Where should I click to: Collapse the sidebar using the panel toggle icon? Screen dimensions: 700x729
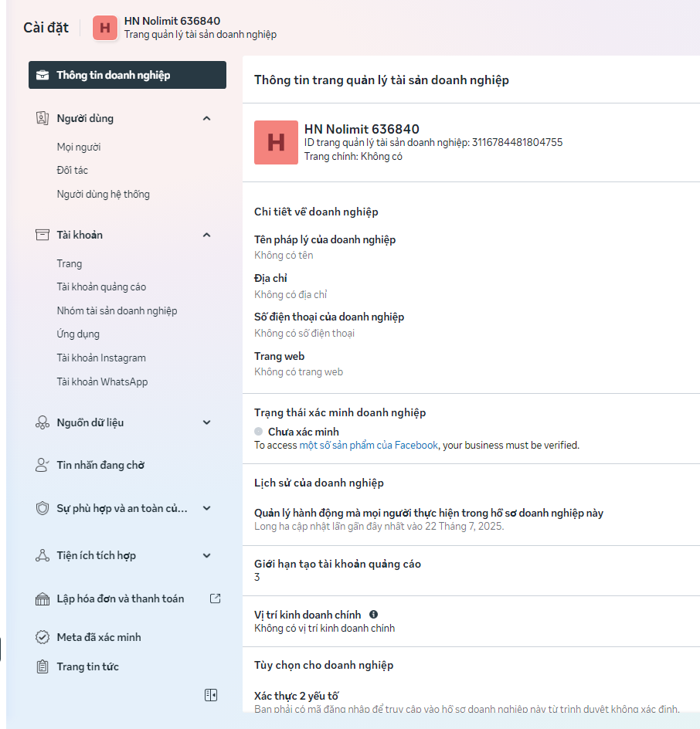tap(211, 695)
